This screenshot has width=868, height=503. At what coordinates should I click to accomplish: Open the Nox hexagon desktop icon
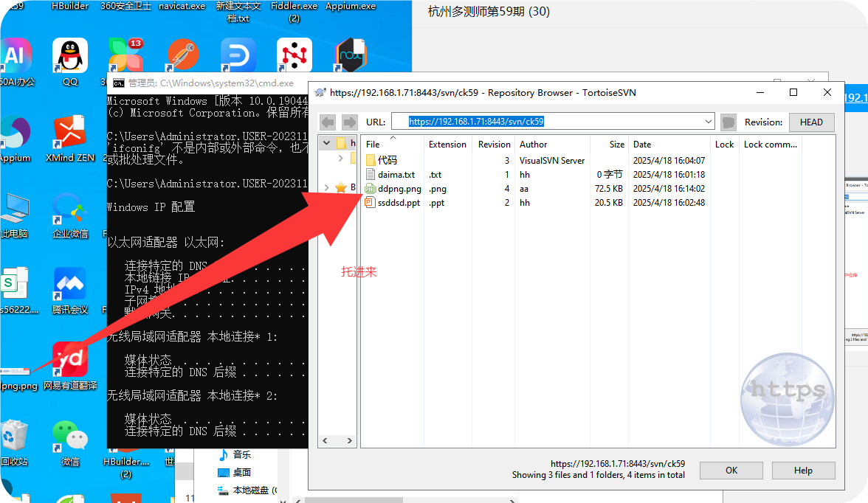coord(351,55)
